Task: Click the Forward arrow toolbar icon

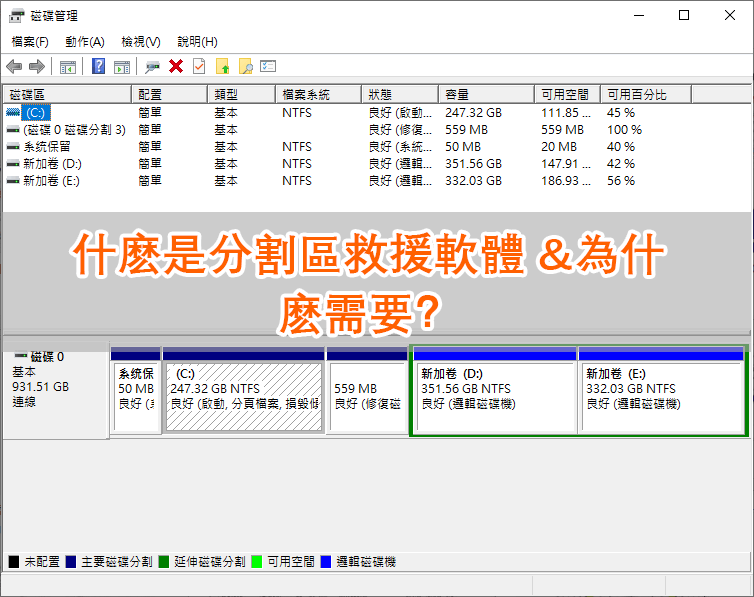Action: pos(37,66)
